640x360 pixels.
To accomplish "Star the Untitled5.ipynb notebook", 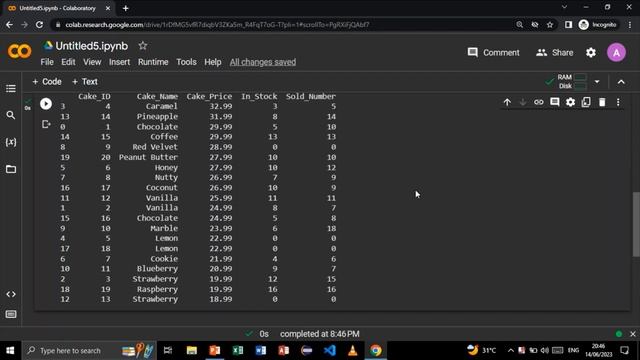I will (x=142, y=46).
